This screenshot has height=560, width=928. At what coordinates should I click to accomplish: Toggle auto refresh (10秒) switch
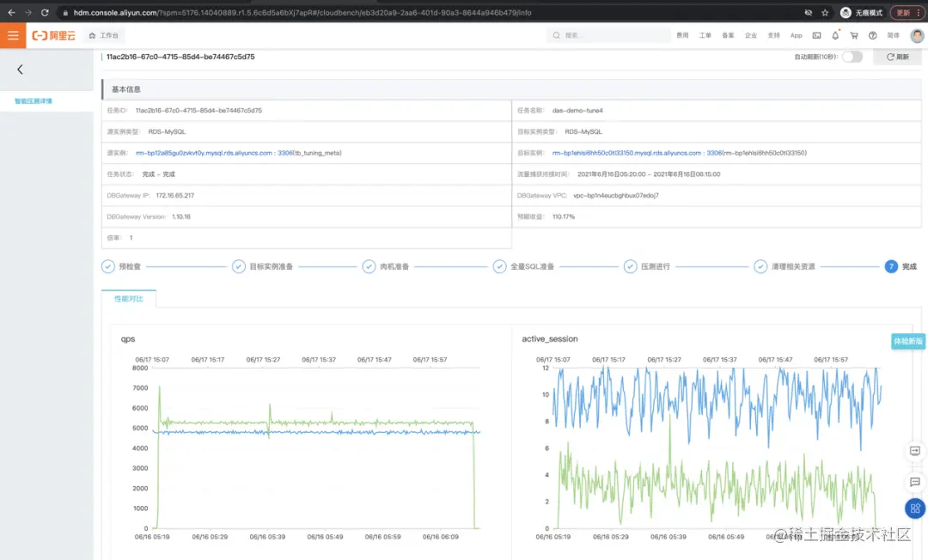pyautogui.click(x=852, y=57)
